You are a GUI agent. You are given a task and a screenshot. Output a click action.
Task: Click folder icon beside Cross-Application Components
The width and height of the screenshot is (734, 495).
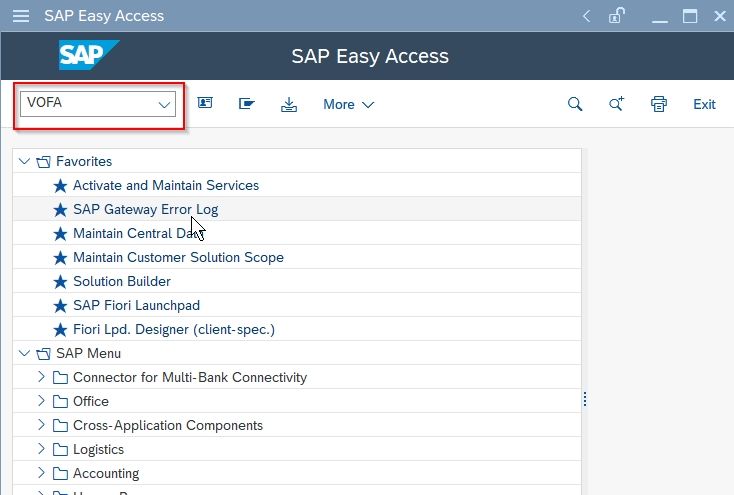point(60,425)
